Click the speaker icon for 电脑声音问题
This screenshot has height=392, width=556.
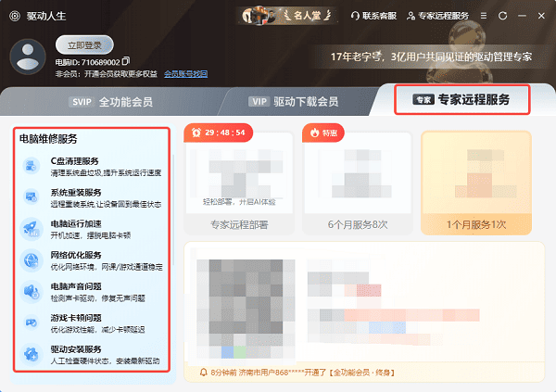(32, 291)
